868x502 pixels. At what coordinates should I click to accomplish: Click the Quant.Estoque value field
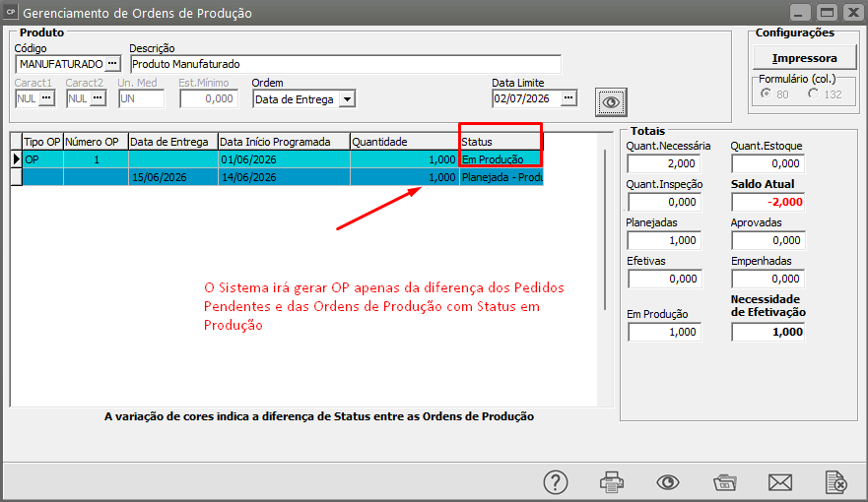(x=768, y=163)
